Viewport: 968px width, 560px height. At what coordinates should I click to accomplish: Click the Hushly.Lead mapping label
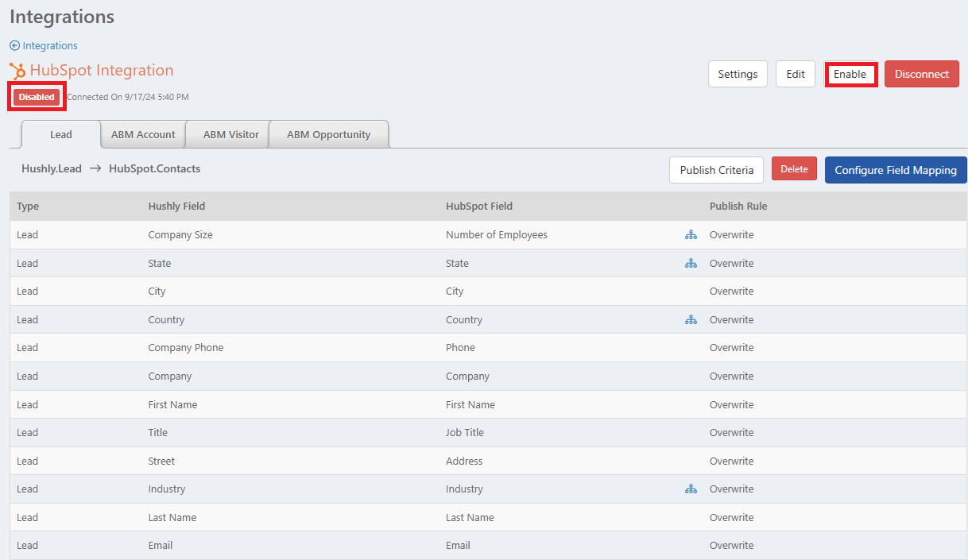(52, 168)
